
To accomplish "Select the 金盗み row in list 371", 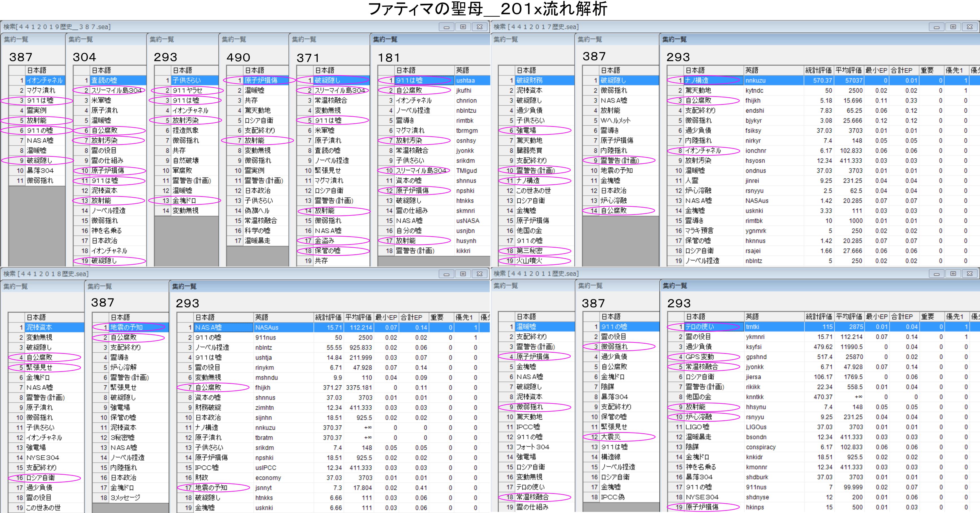I will click(x=324, y=241).
